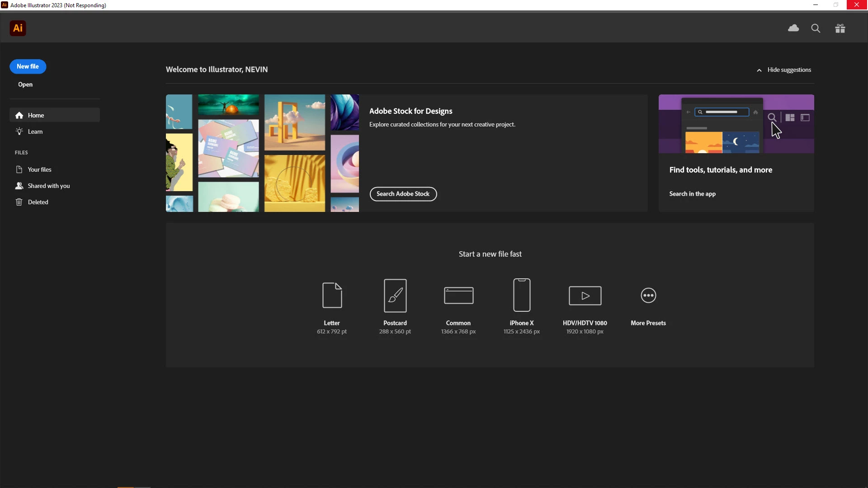This screenshot has width=868, height=488.
Task: Choose the Postcard preset icon
Action: pos(395,295)
